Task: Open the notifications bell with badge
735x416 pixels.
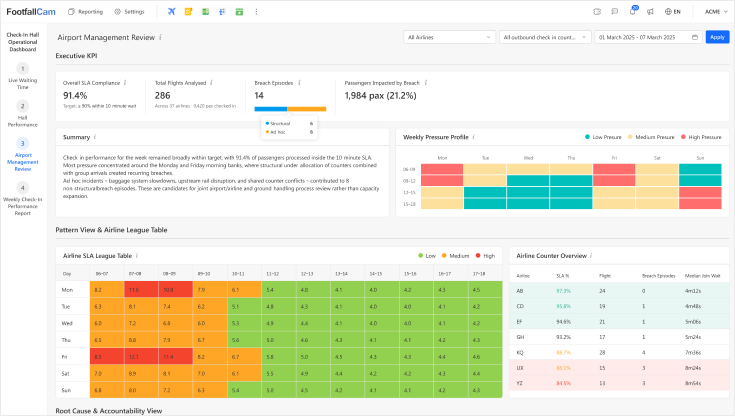Action: pos(633,11)
